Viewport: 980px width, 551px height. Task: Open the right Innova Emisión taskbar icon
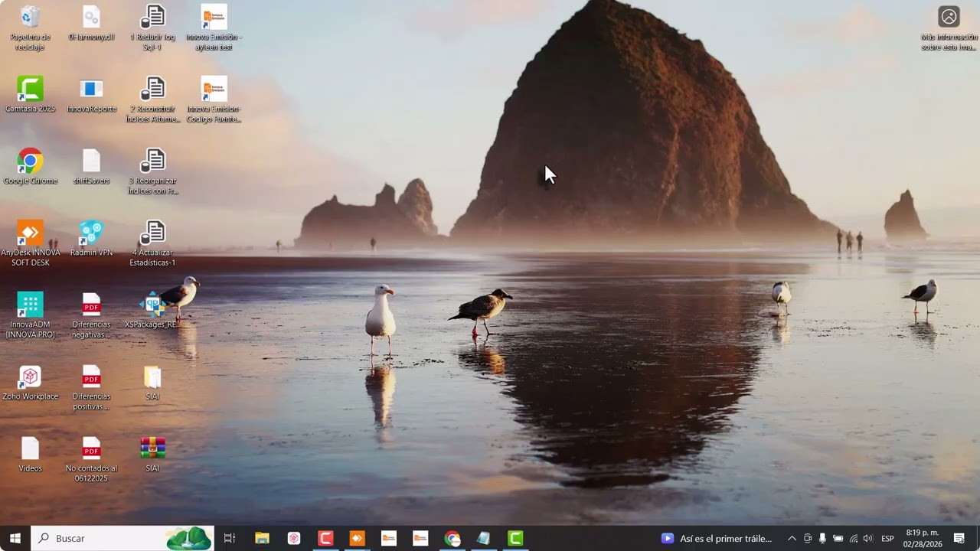click(x=420, y=538)
